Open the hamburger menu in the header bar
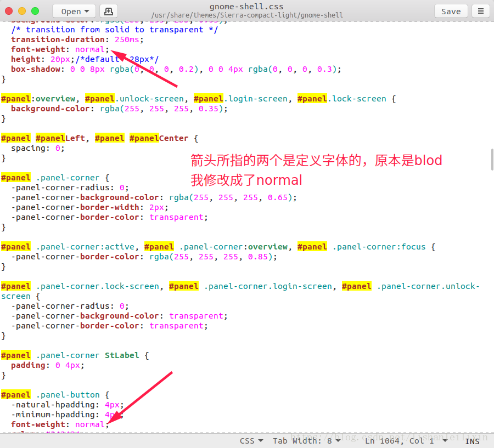This screenshot has height=448, width=494. click(480, 12)
